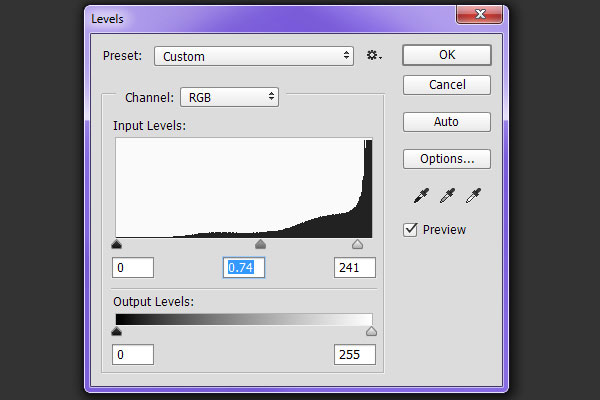
Task: Click the input highlight white slider
Action: pos(358,244)
